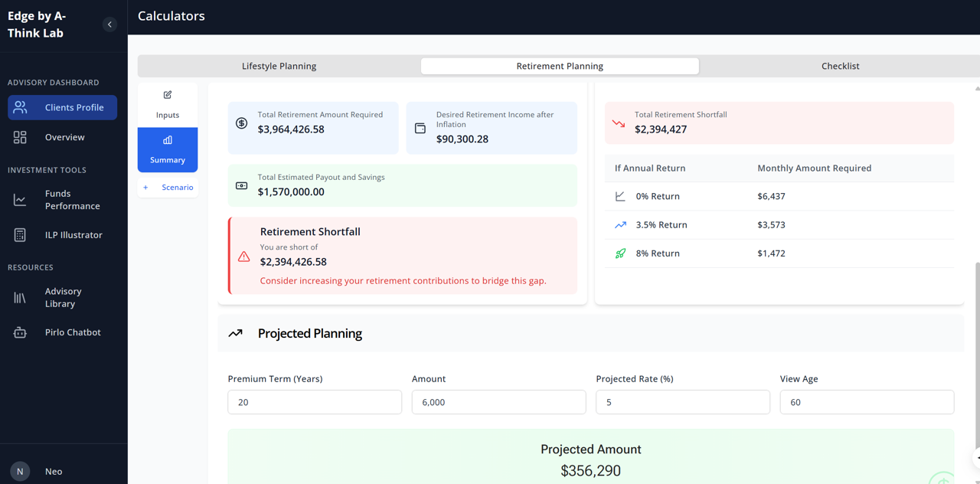
Task: Switch to the Checklist tab
Action: pos(840,66)
